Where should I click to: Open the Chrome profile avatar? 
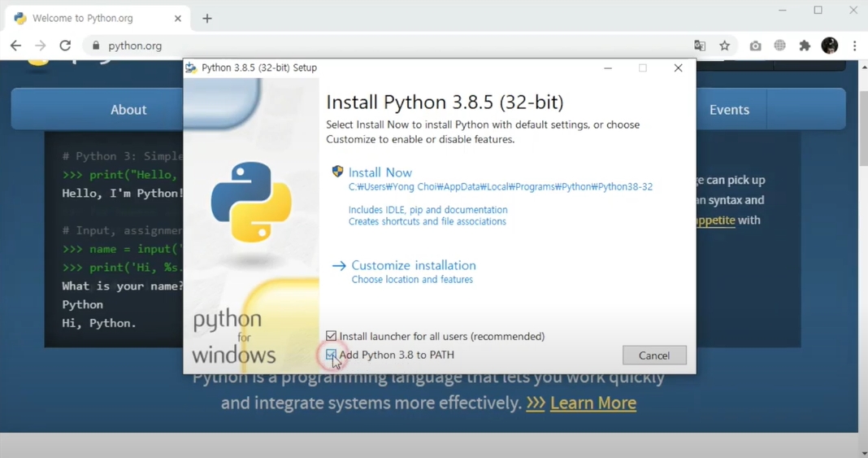pos(829,46)
